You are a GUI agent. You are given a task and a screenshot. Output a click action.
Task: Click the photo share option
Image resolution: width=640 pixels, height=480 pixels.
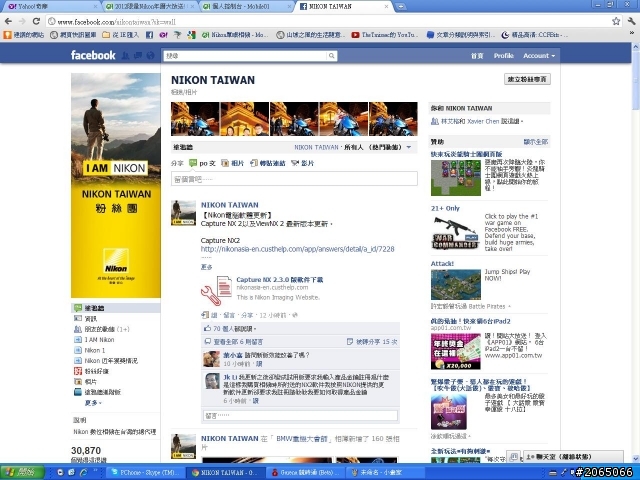coord(232,163)
